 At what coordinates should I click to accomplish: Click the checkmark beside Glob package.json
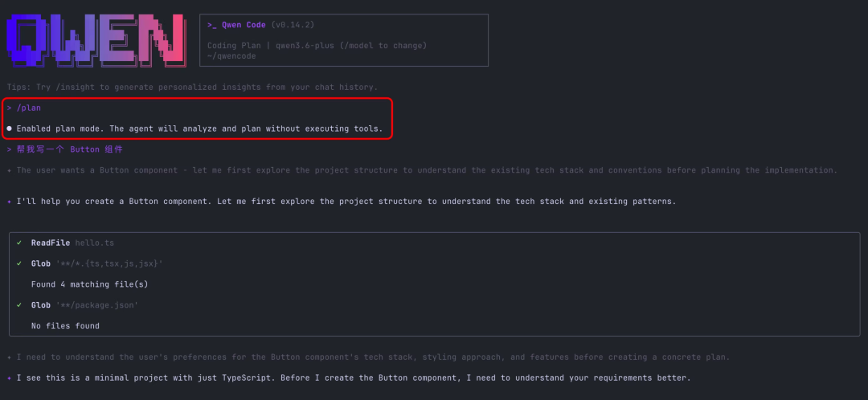tap(19, 305)
